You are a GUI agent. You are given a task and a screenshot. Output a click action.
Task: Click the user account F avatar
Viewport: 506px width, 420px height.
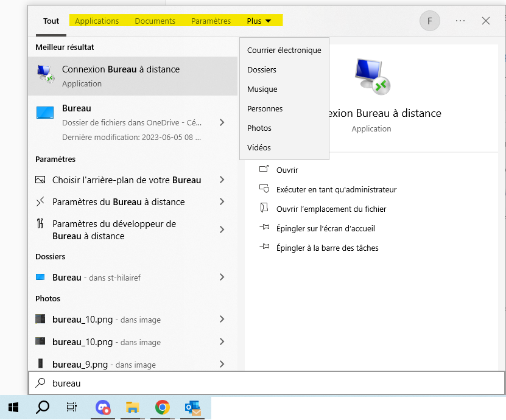(x=430, y=21)
